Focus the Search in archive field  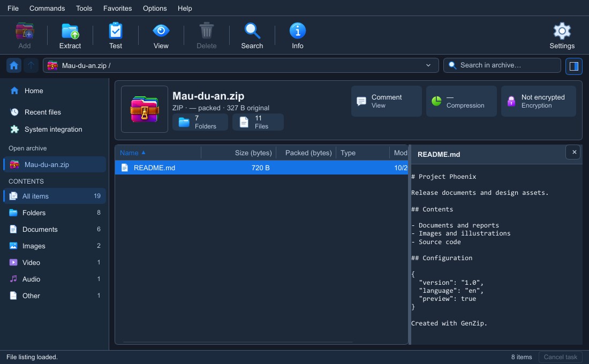click(x=502, y=65)
